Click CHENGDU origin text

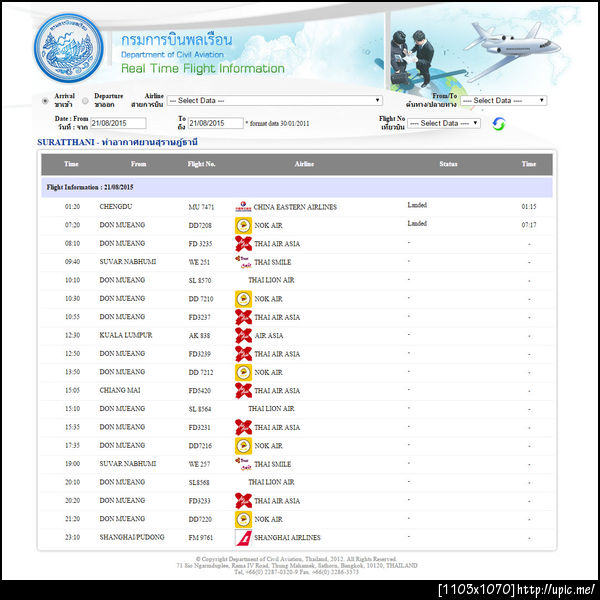pos(116,207)
